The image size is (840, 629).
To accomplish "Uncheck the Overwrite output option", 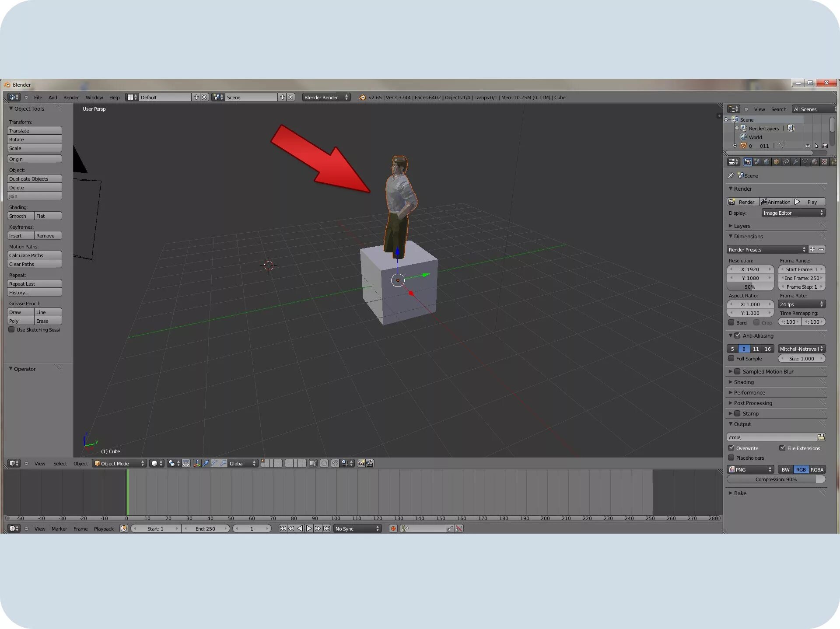I will (731, 448).
